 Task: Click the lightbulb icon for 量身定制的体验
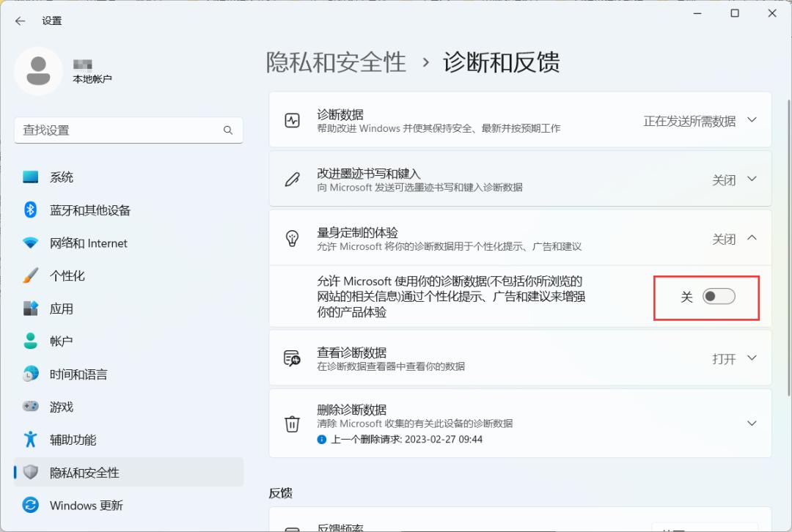[293, 238]
